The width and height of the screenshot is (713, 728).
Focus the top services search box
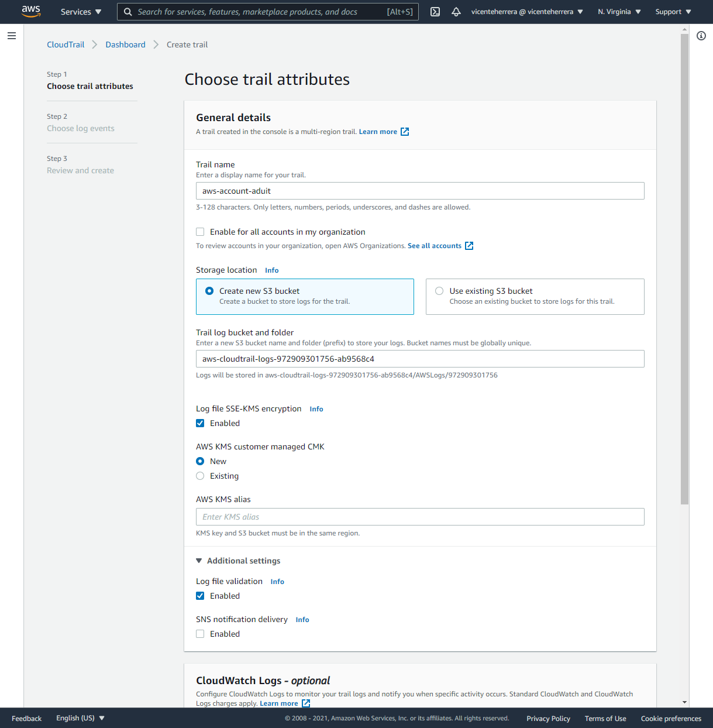click(268, 12)
